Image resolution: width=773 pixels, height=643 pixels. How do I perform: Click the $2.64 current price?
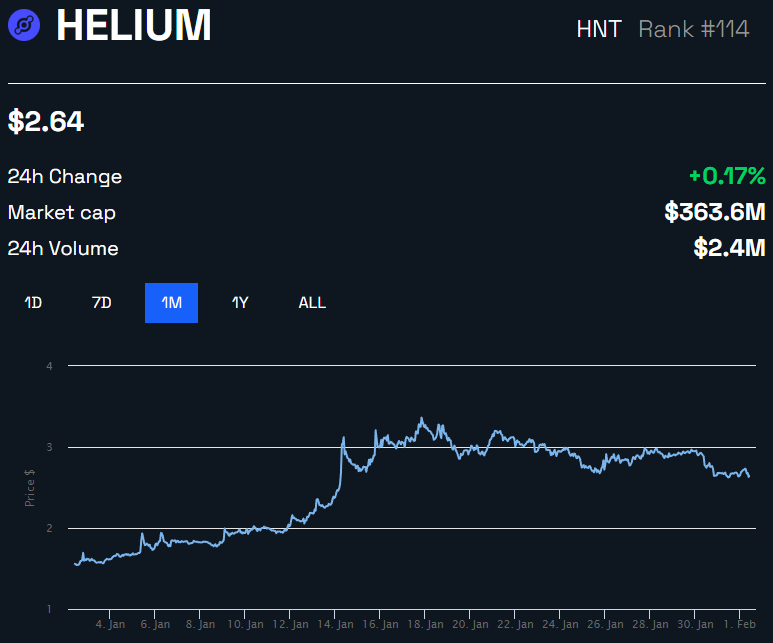pos(46,121)
